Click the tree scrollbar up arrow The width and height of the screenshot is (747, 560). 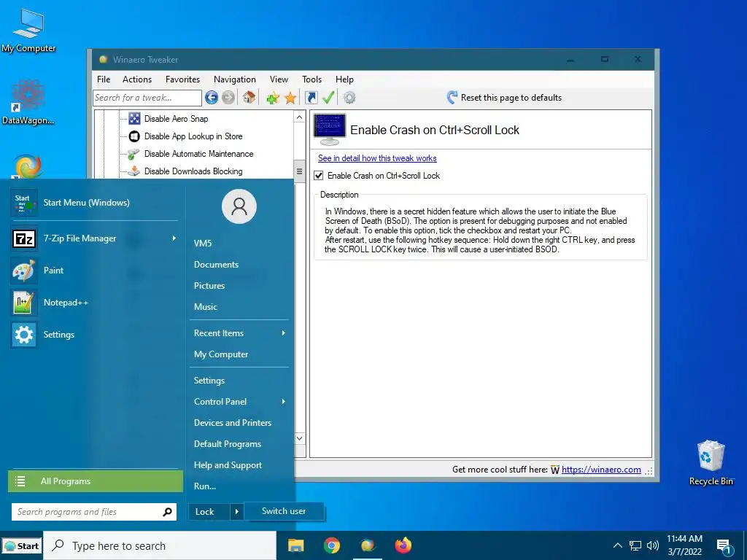pos(299,117)
